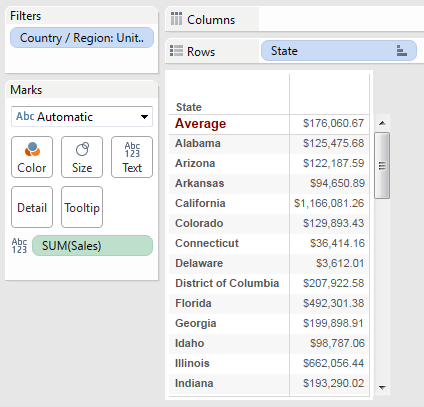Click the Tooltip marks button
424x407 pixels.
[82, 207]
